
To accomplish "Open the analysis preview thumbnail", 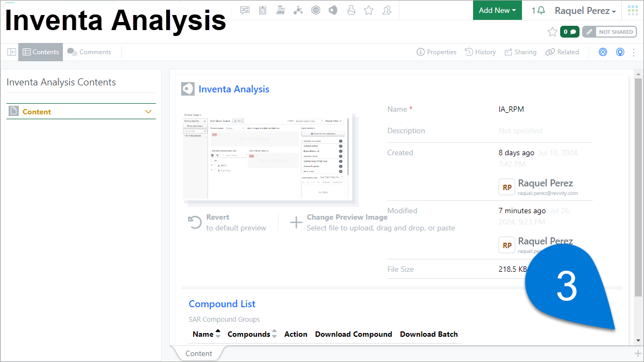I will coord(269,157).
